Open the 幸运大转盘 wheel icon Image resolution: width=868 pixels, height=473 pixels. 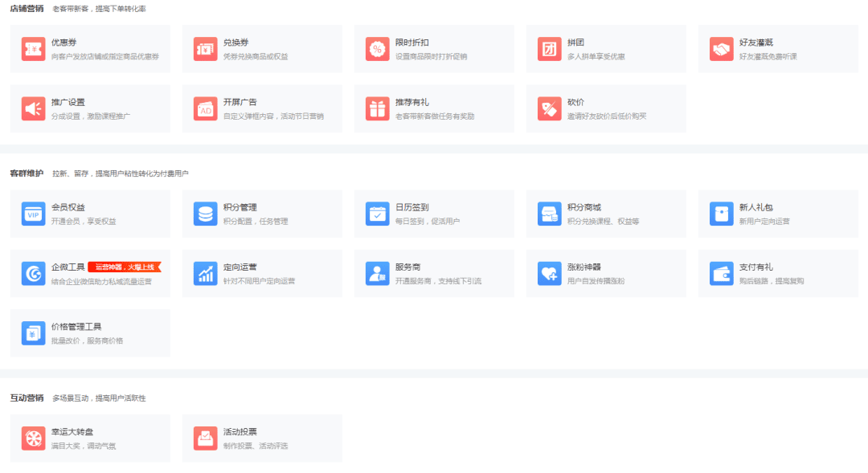click(x=33, y=438)
